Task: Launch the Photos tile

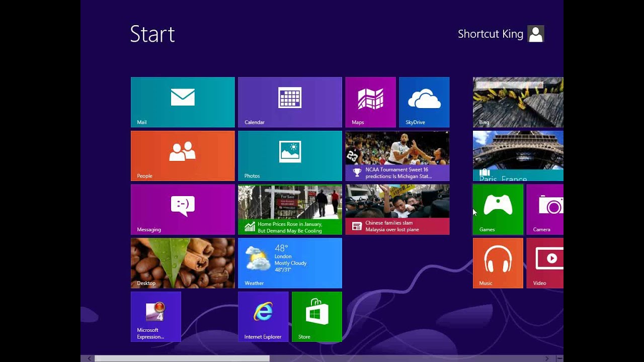Action: pos(290,156)
